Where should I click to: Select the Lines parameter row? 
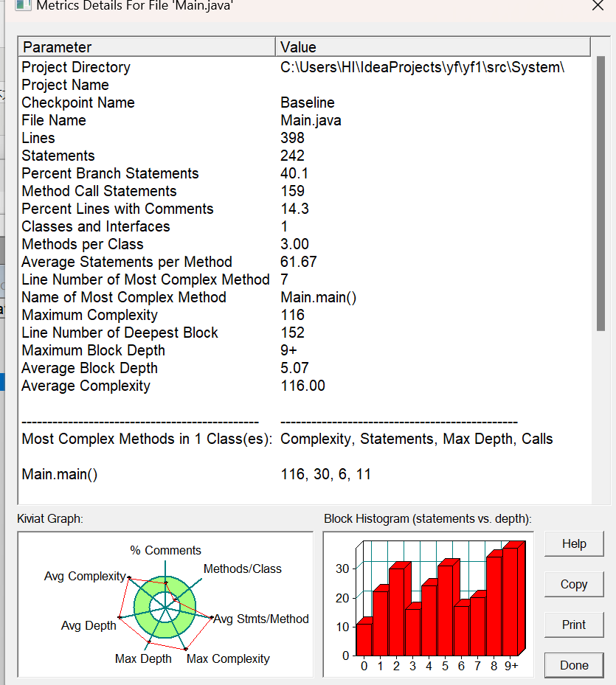point(304,138)
